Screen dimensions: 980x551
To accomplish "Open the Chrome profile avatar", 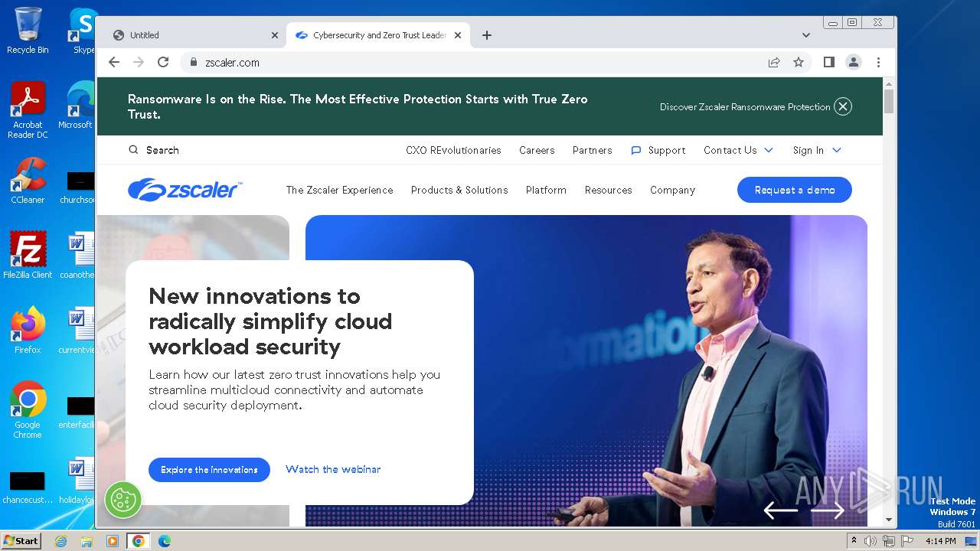I will click(x=854, y=62).
